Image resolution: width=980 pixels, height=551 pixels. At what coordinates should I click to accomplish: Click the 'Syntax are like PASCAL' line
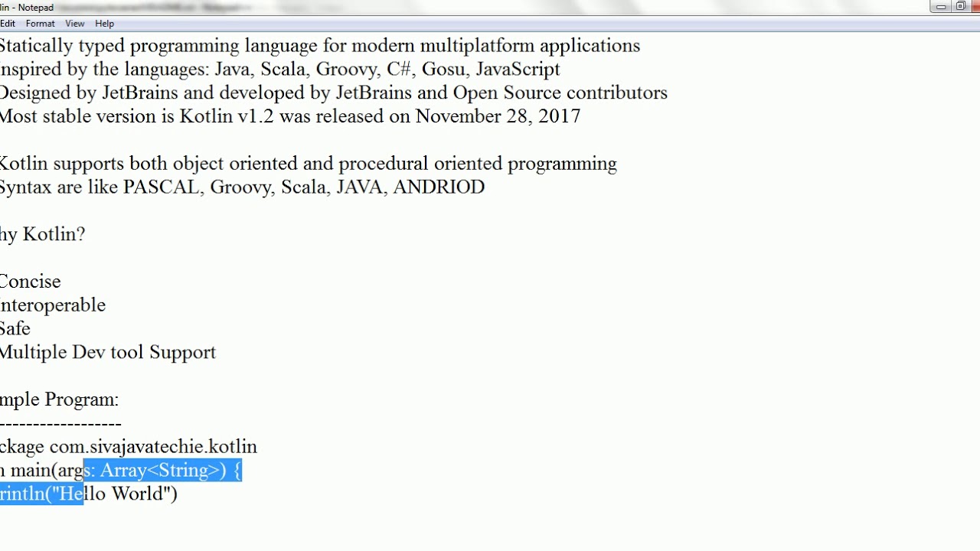click(x=242, y=187)
